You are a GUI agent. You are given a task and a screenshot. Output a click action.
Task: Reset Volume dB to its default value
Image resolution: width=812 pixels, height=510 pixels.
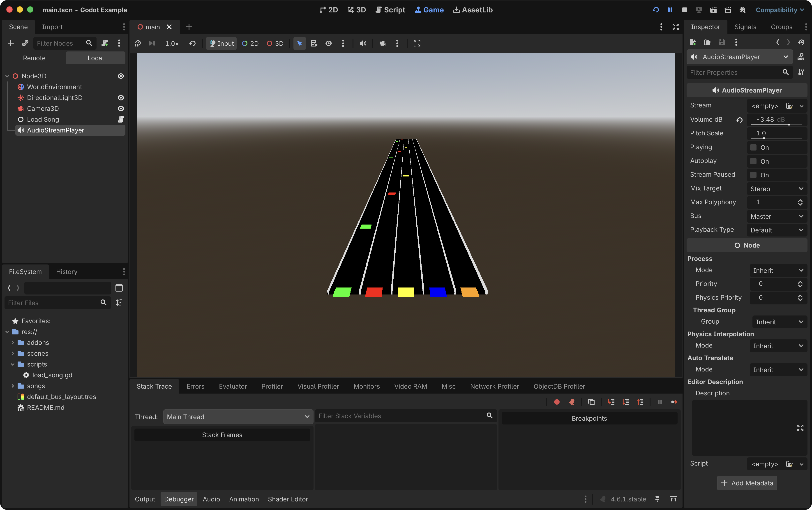(x=740, y=120)
